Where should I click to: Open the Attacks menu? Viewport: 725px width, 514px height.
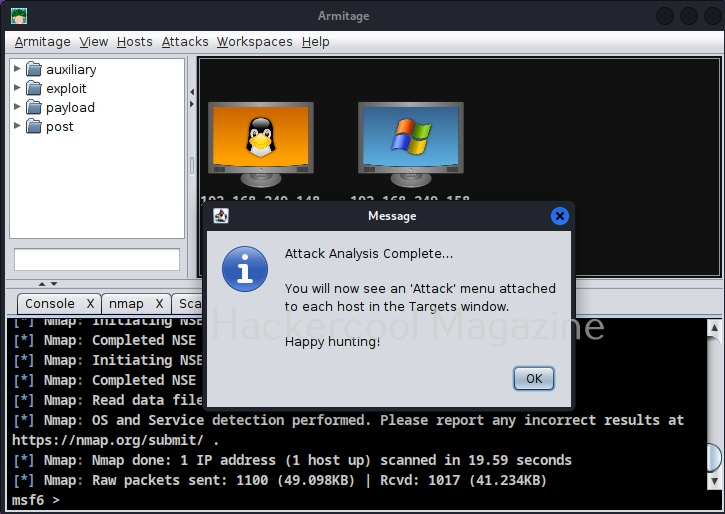pyautogui.click(x=185, y=42)
